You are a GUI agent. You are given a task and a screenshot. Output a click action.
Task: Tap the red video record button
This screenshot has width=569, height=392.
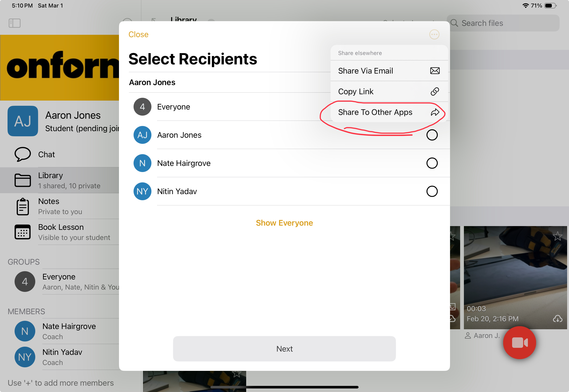click(519, 342)
